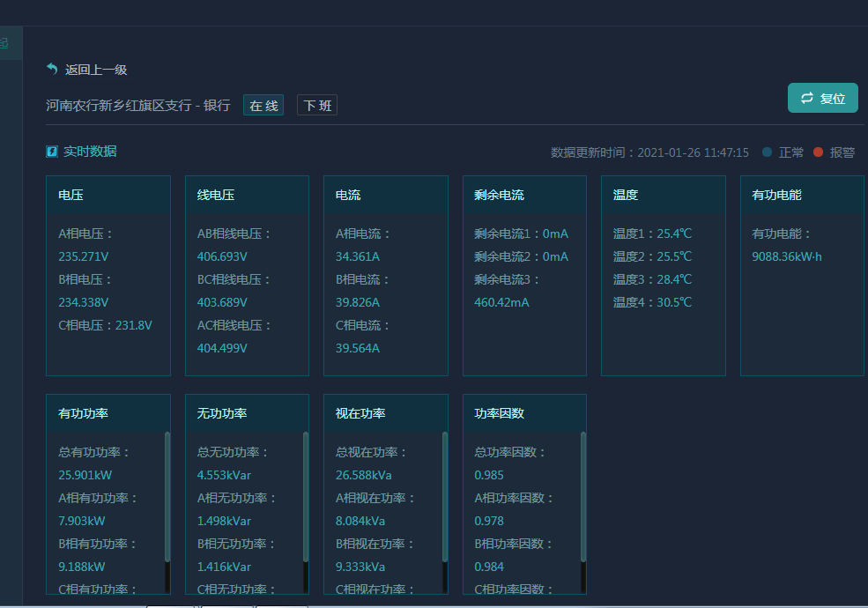Click A相视在功率 value 8.084kVa

coord(360,521)
